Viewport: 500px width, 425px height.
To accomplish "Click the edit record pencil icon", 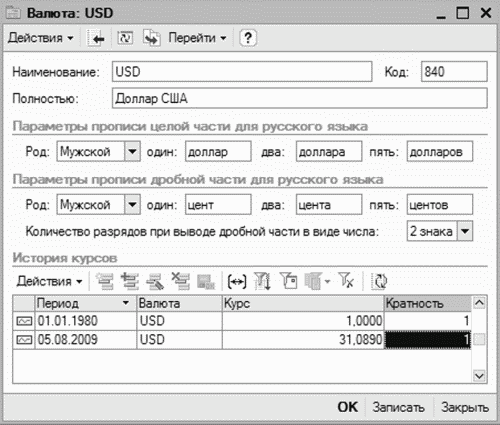I will (x=155, y=281).
